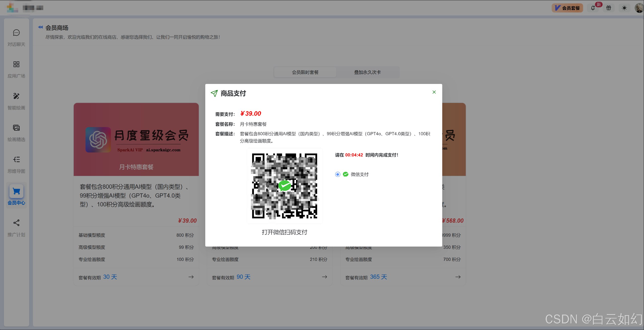Viewport: 644px width, 330px height.
Task: Toggle the theme brightness icon
Action: (x=624, y=8)
